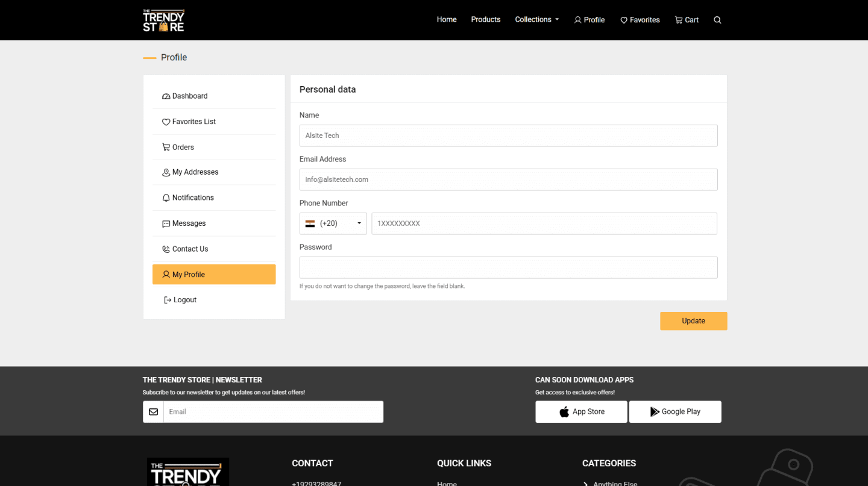Go to the Home page in navigation
Viewport: 868px width, 486px height.
[x=447, y=20]
